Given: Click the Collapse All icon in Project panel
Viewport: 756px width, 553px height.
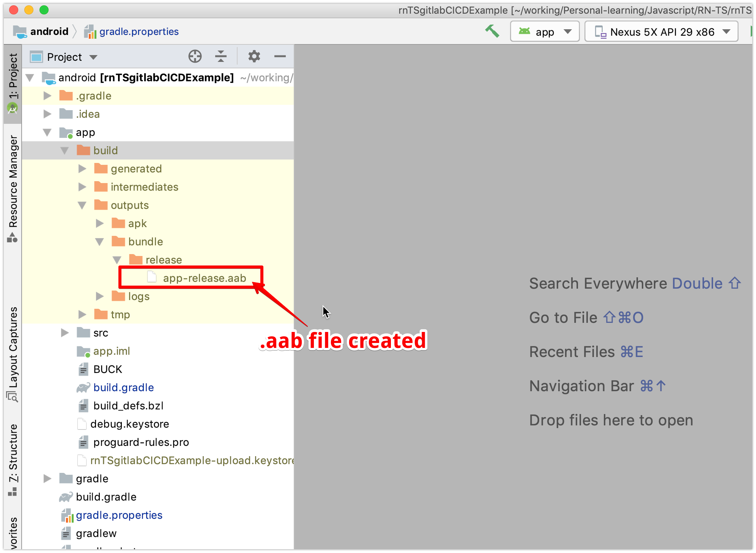Looking at the screenshot, I should [220, 57].
